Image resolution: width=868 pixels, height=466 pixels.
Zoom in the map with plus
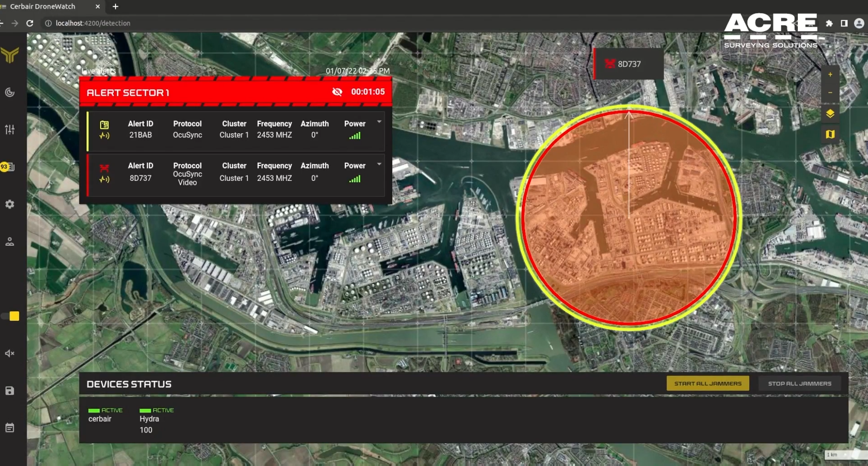[x=830, y=74]
